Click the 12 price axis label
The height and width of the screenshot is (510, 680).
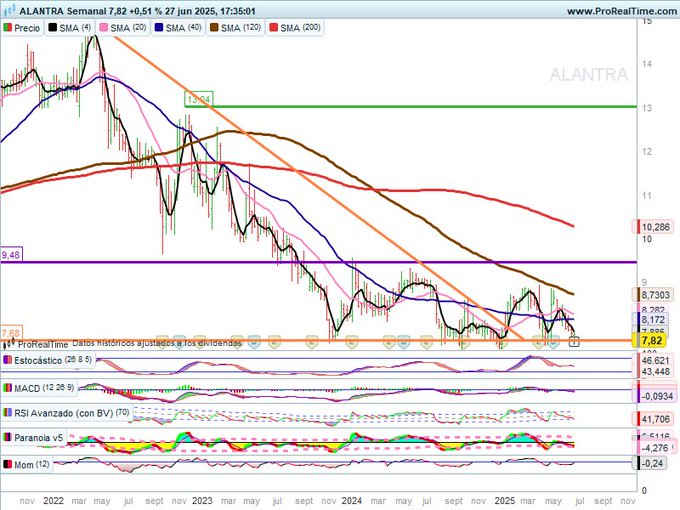tap(647, 152)
